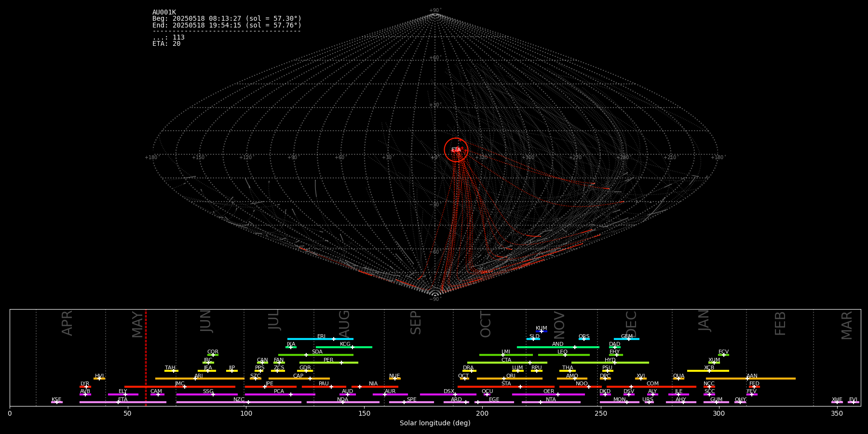
Task: Click the NIA shower label
Action: (373, 383)
